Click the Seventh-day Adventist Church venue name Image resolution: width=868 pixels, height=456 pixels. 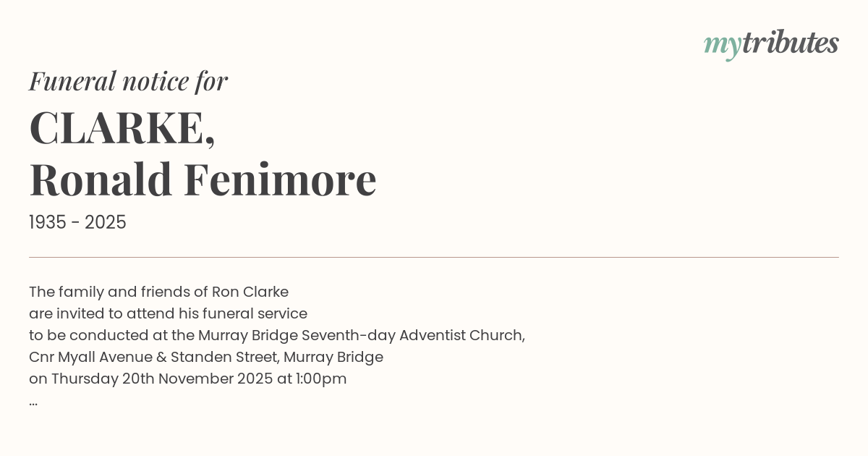pos(412,336)
